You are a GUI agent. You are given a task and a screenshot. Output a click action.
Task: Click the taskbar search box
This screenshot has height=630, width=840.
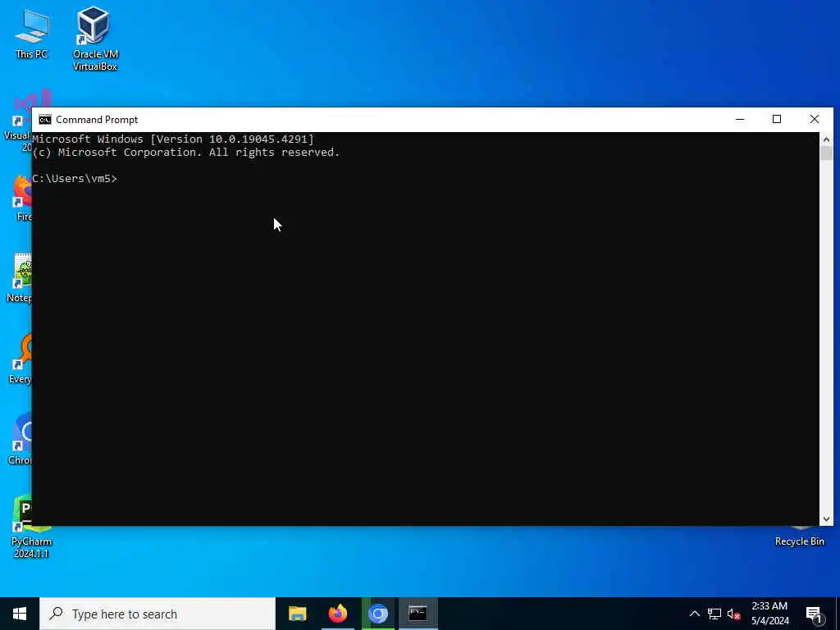tap(157, 614)
